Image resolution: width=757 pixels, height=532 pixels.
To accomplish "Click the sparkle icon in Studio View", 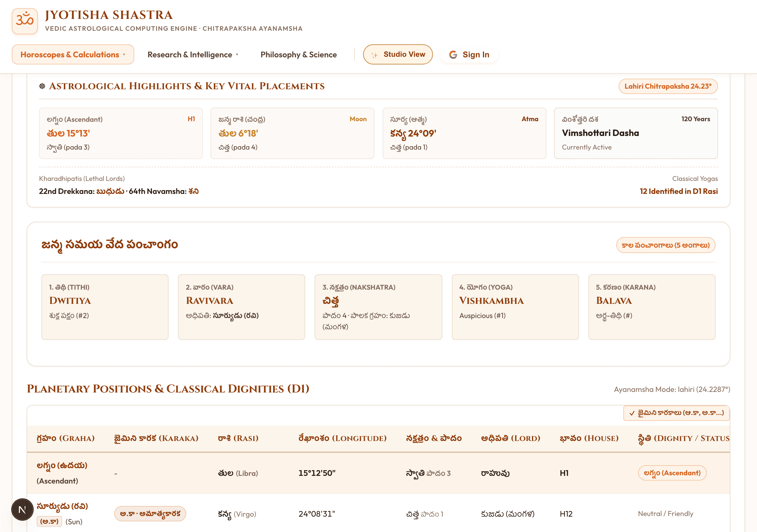I will [x=374, y=55].
